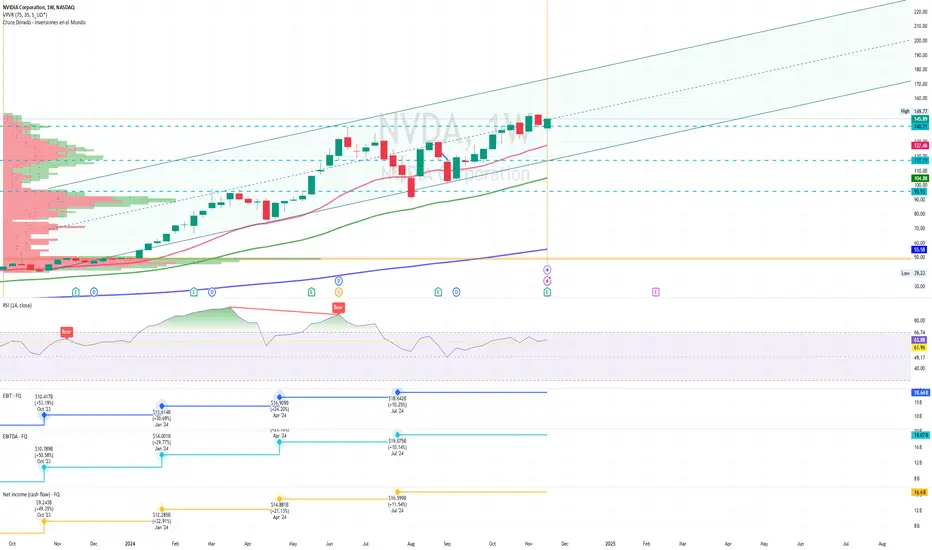Select the Net income Oct '23 point $9.243B
Viewport: 932px width, 550px height.
tap(44, 521)
